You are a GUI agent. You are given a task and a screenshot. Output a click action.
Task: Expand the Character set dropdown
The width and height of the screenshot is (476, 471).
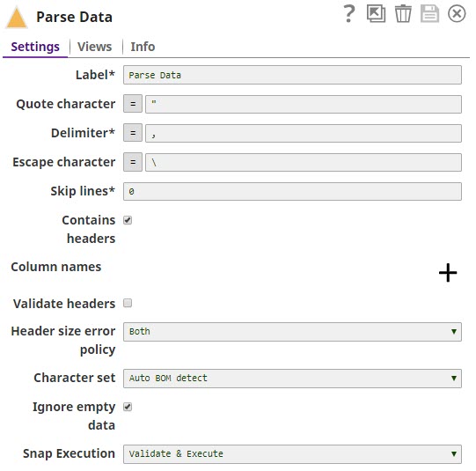click(292, 379)
